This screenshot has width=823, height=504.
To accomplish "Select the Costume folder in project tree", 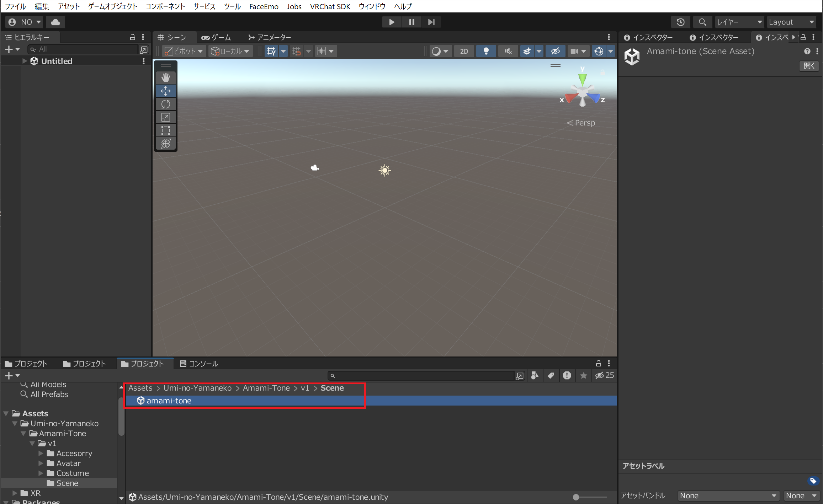I will (73, 473).
